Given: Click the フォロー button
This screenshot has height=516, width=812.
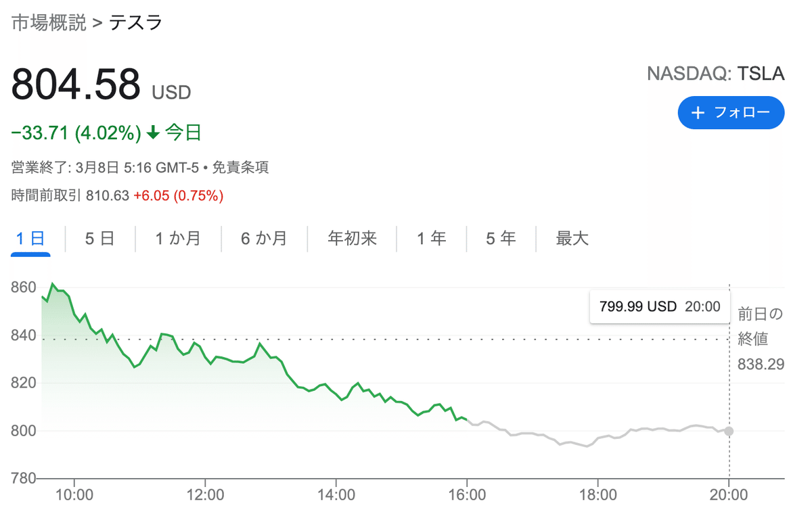Looking at the screenshot, I should point(731,113).
